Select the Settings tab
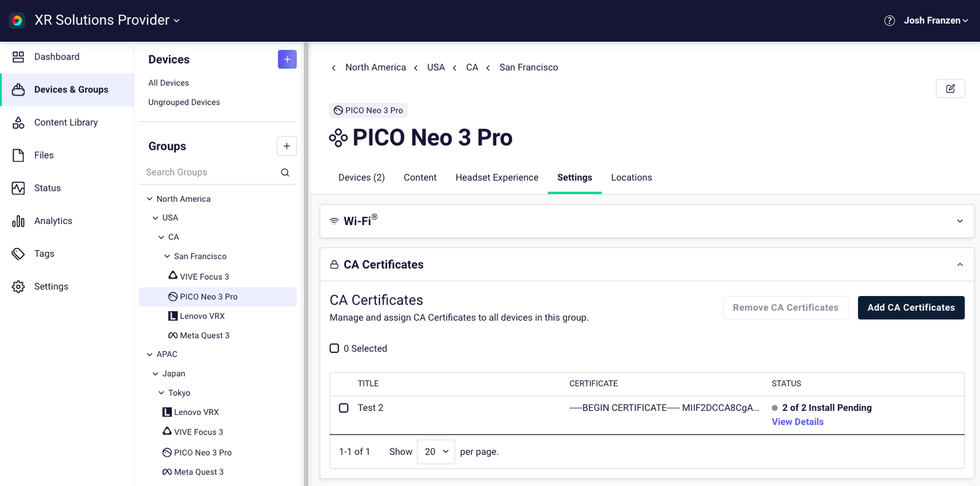Screen dimensions: 980x486 574,177
